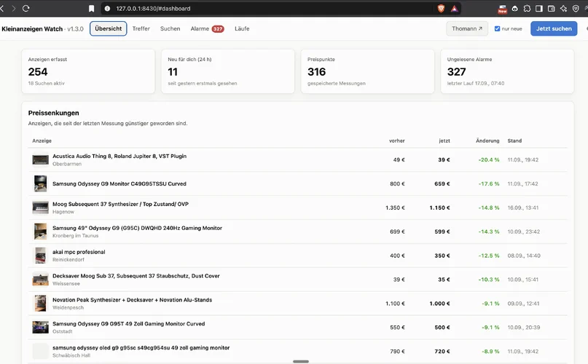Click the 'Ungelesene Alarme' 327 card

(507, 71)
